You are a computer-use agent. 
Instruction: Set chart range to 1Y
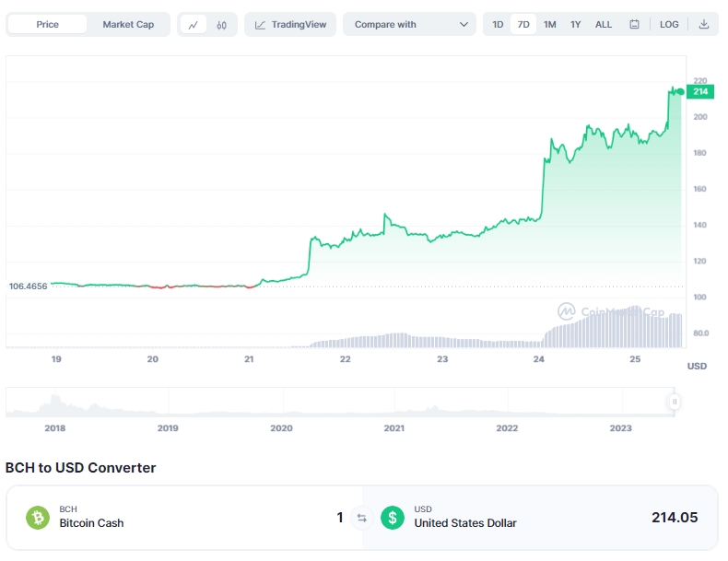(576, 25)
